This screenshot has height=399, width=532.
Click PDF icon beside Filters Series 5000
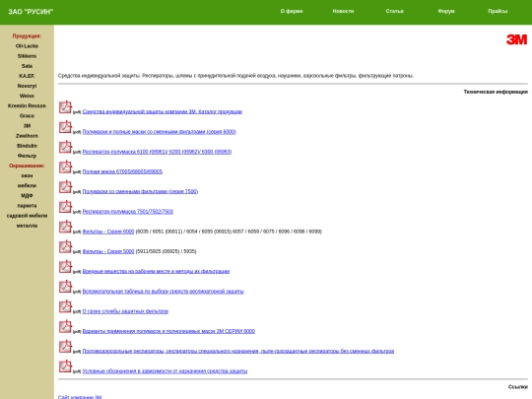point(65,246)
